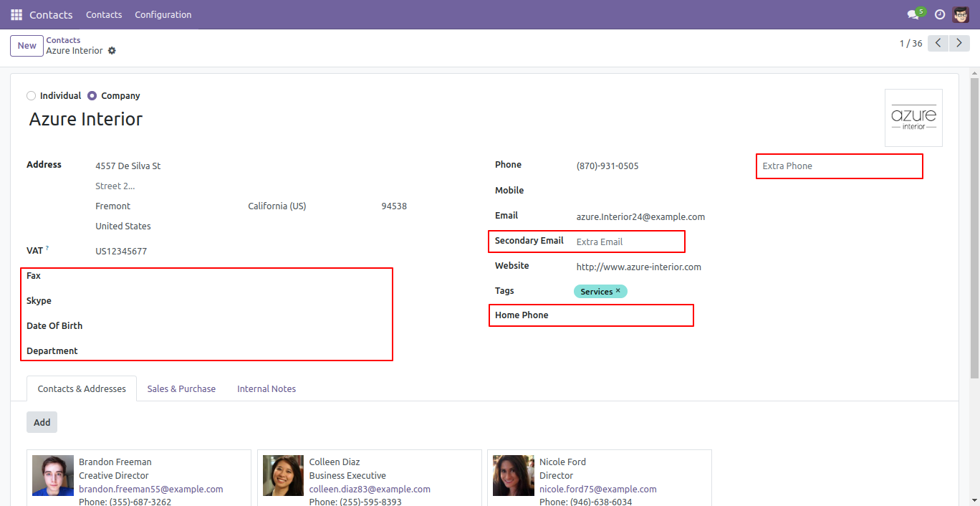Click the empty Department field
Screen dimensions: 980x506
[244, 351]
